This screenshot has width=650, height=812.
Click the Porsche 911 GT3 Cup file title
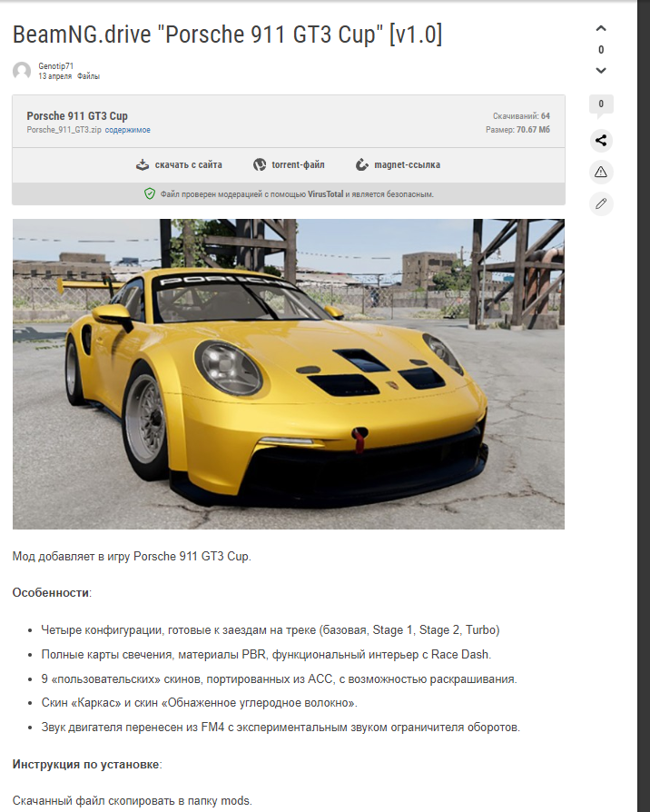tap(77, 116)
